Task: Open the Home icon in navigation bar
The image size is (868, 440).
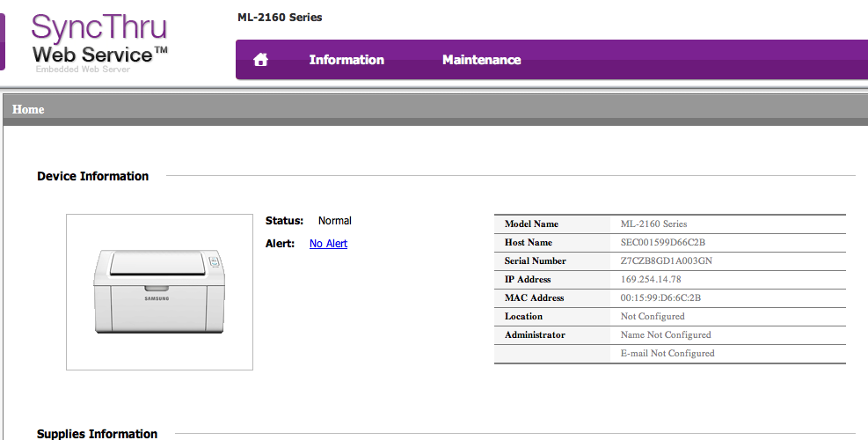Action: (x=260, y=60)
